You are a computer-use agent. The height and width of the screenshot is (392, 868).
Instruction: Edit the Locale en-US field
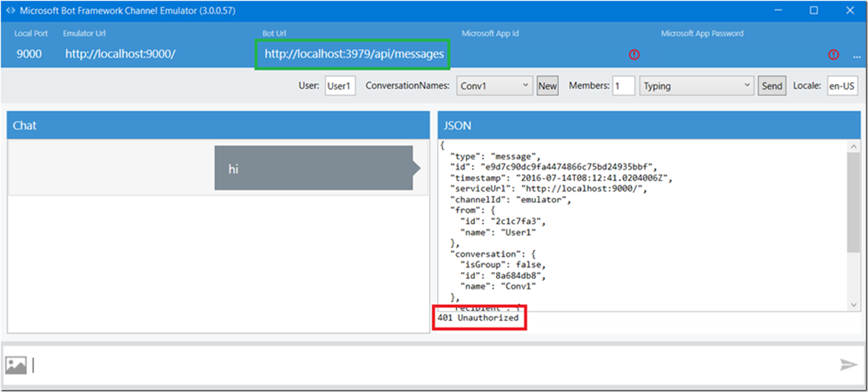coord(842,86)
